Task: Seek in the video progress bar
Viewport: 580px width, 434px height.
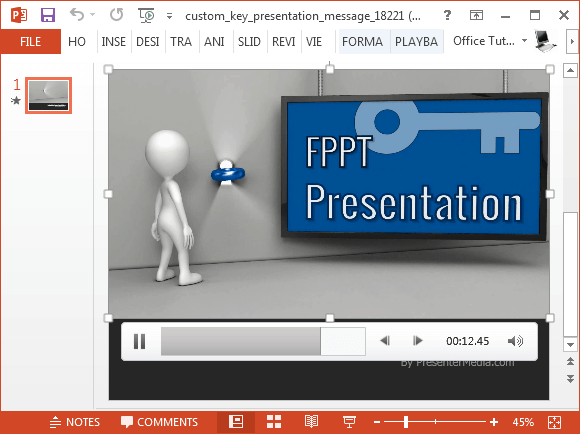Action: [x=263, y=341]
